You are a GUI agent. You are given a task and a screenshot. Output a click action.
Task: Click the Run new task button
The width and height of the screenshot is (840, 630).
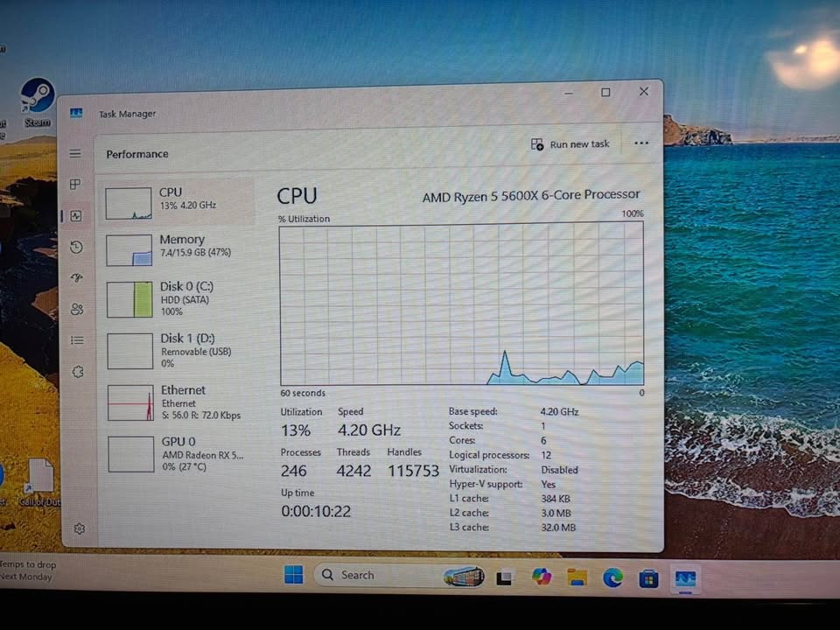coord(570,144)
